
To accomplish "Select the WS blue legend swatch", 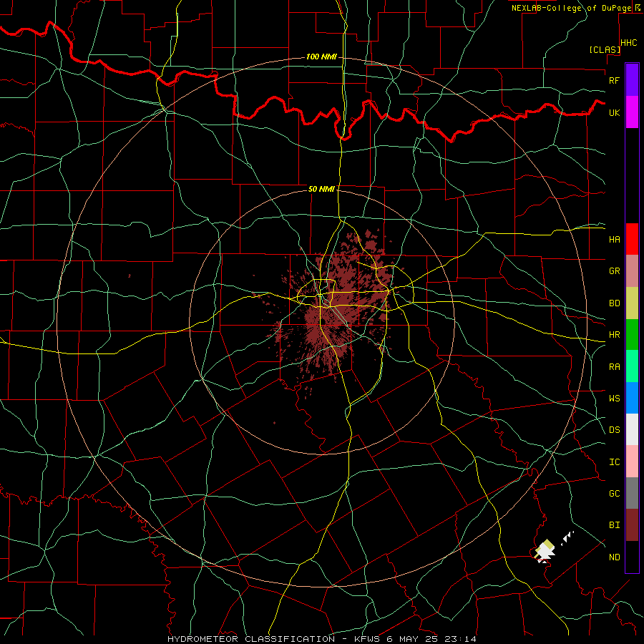I will [632, 398].
